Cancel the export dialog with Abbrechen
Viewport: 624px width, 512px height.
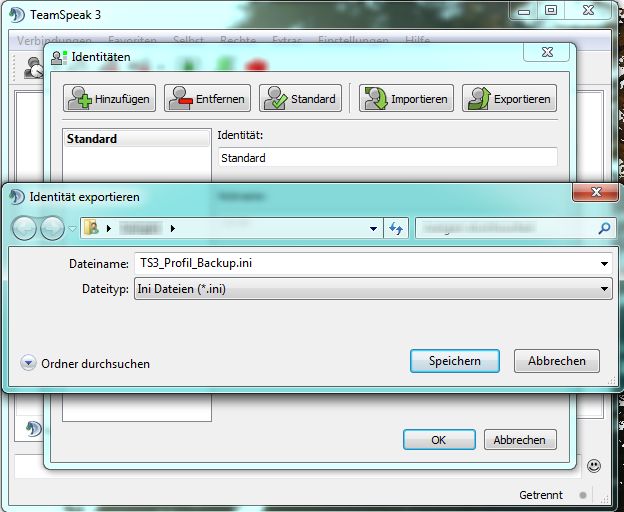[x=556, y=361]
